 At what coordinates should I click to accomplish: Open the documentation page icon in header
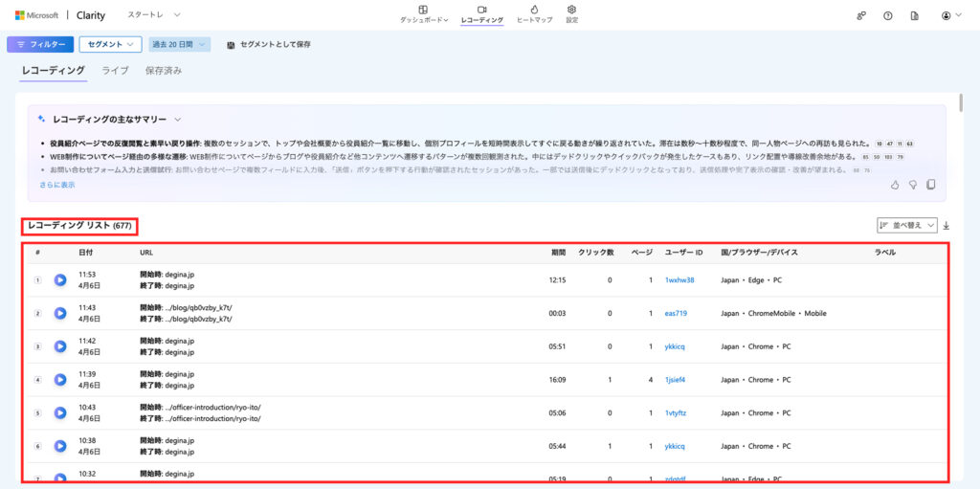(x=914, y=15)
